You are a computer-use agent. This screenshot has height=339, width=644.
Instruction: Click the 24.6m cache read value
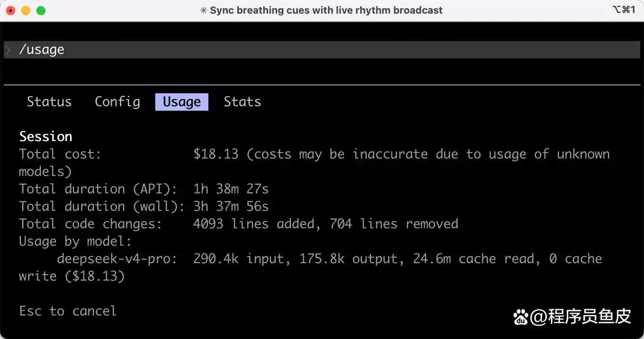(473, 259)
